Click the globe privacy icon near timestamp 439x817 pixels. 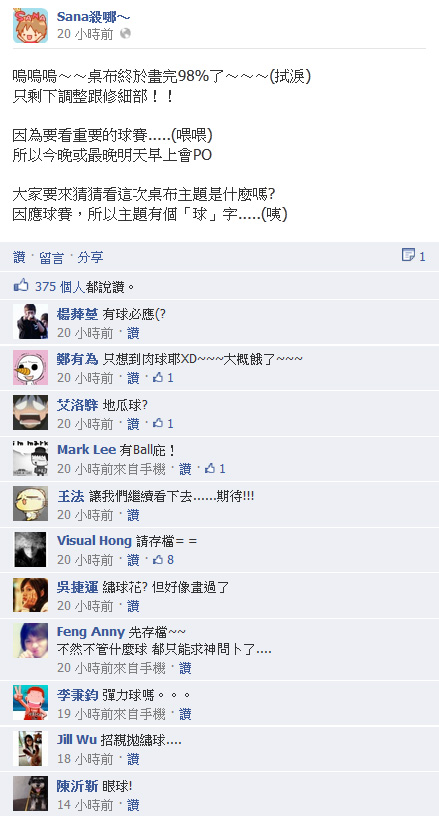coord(125,34)
